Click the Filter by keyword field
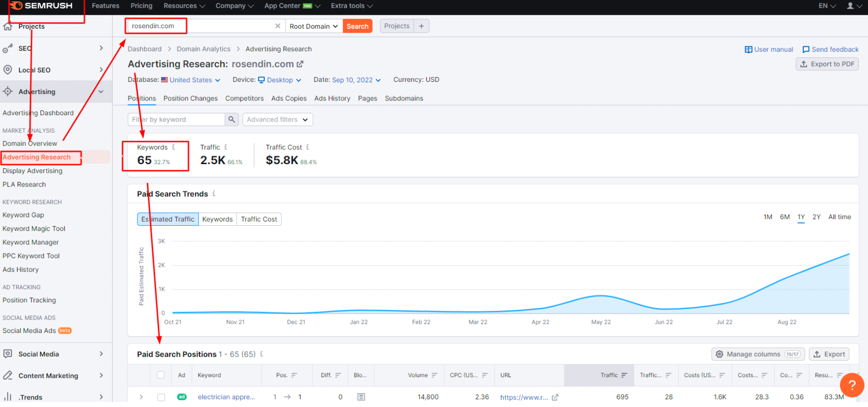Screen dimensions: 868x407 click(x=176, y=119)
